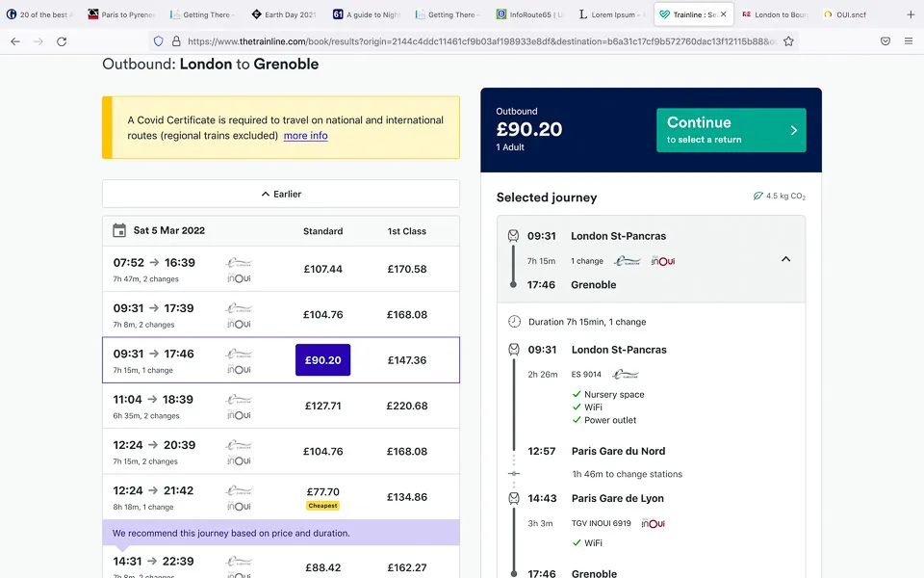The image size is (924, 578).
Task: Switch to the '20 of the best' tab
Action: point(40,14)
